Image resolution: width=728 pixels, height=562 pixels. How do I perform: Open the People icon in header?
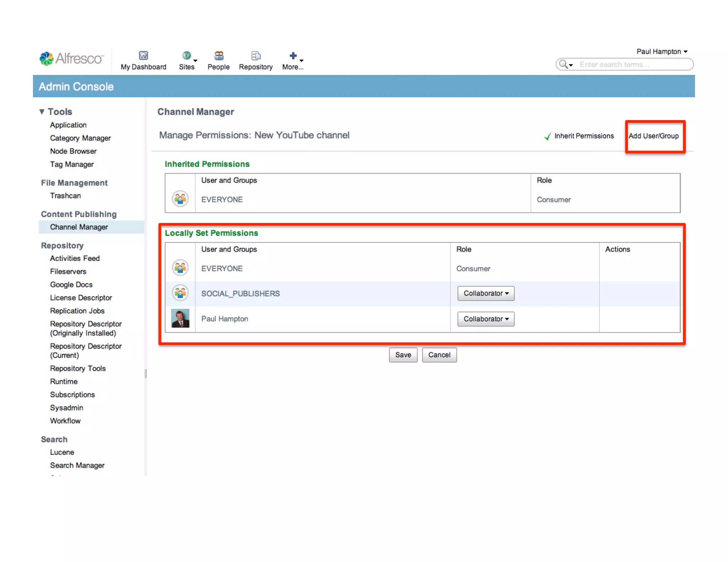point(219,55)
